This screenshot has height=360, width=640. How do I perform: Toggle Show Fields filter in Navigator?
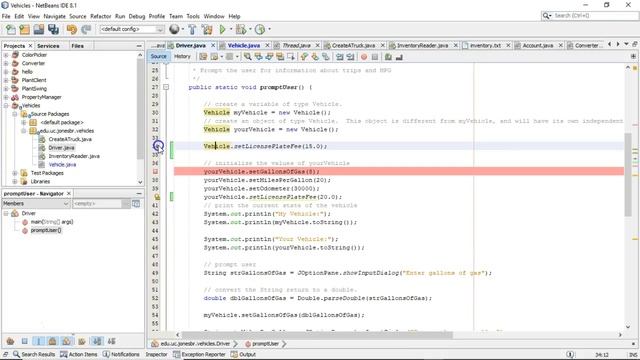click(24, 341)
